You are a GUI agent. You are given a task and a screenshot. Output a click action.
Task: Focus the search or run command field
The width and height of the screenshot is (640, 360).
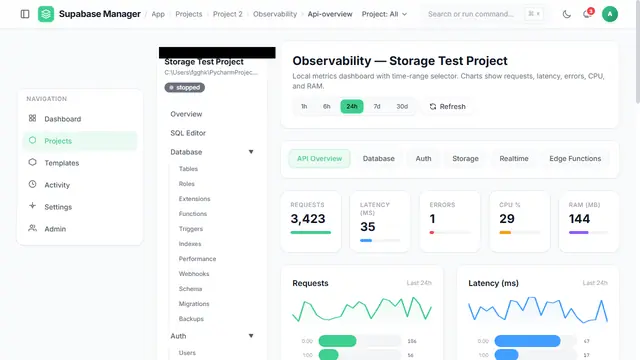[x=485, y=14]
